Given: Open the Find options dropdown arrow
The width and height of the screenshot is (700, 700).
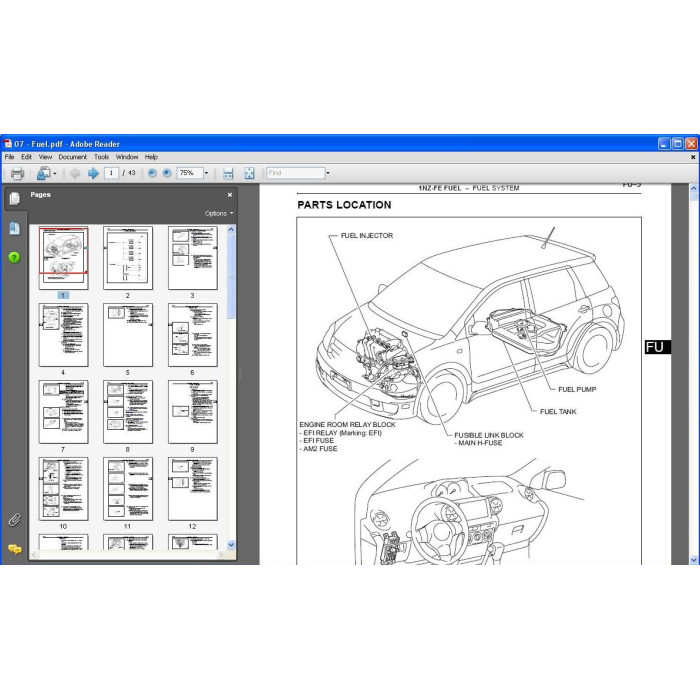Looking at the screenshot, I should point(328,173).
